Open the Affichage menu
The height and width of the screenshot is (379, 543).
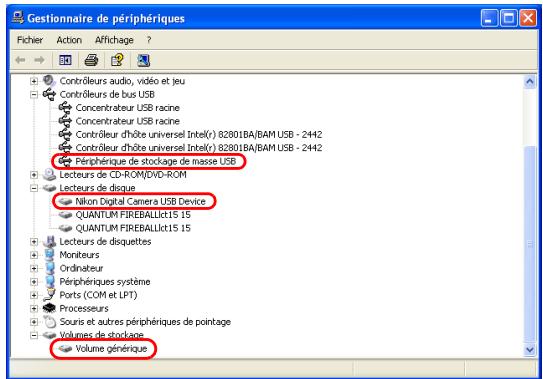(114, 40)
